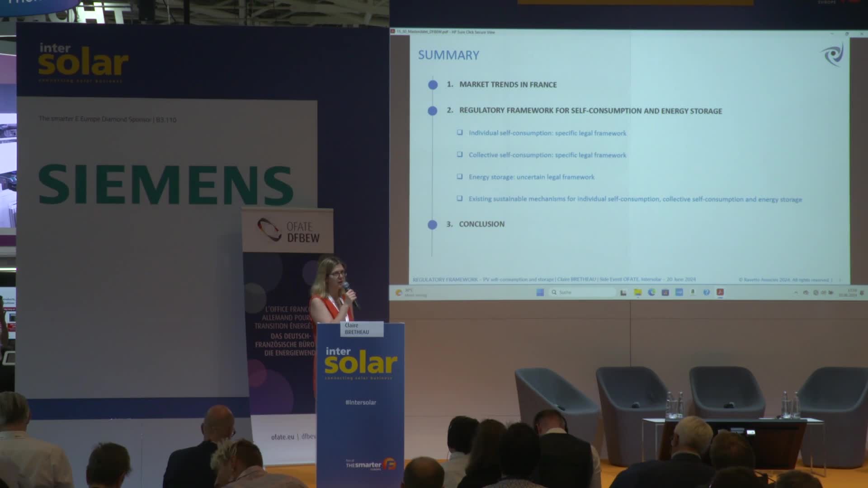Open the Amazon icon on the taskbar
This screenshot has width=868, height=488.
point(693,292)
